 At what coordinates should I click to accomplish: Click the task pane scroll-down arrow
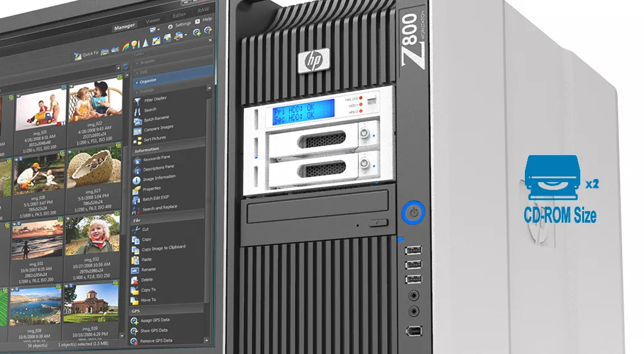click(207, 340)
